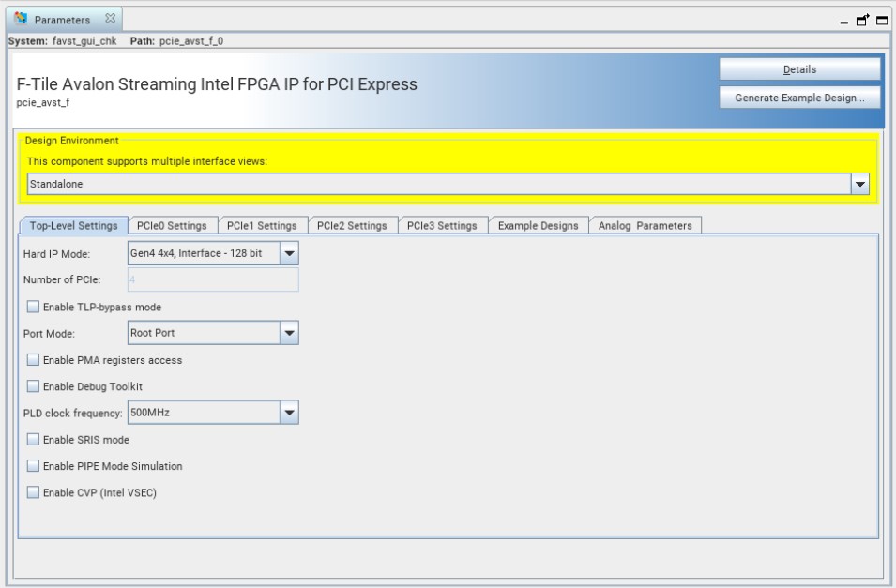Enable PMA registers access checkbox

click(x=33, y=360)
